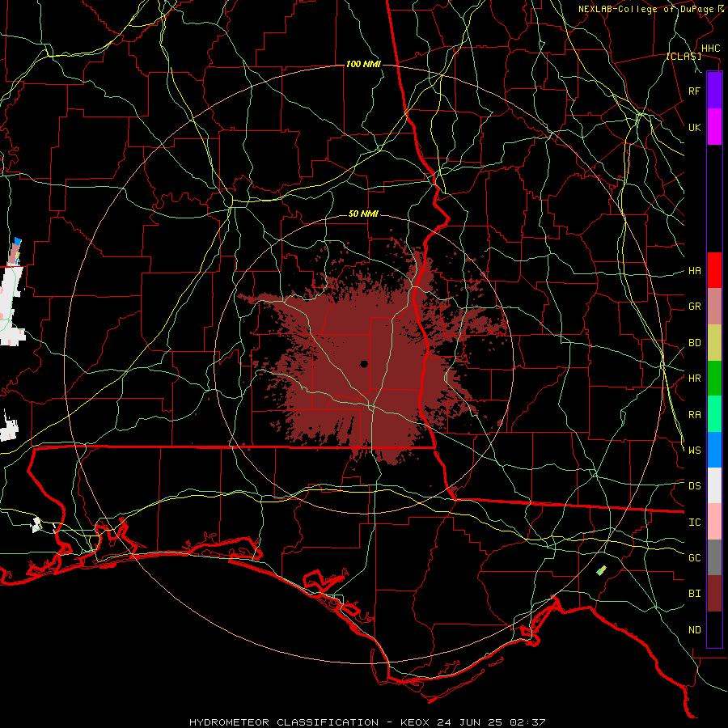Click the yellow BD legend swatch
This screenshot has width=728, height=728.
714,343
